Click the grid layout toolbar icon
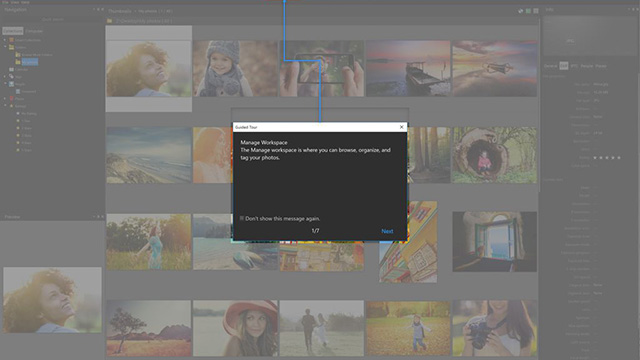The width and height of the screenshot is (640, 360). coord(536,11)
